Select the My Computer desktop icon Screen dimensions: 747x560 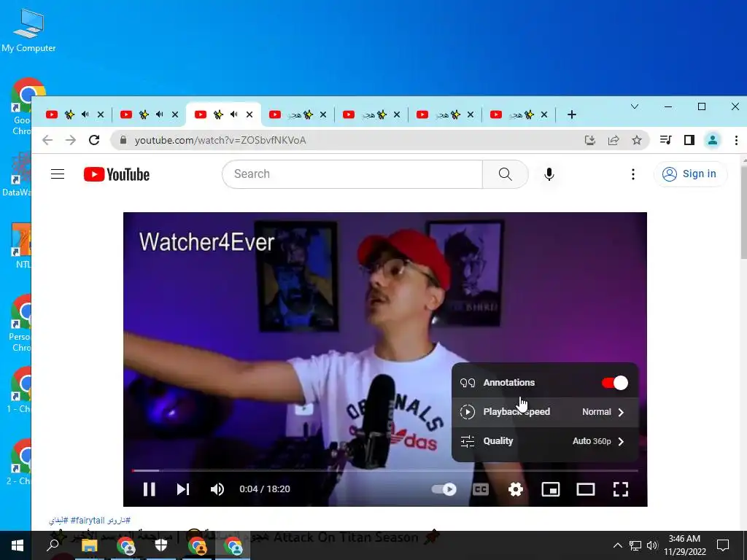pyautogui.click(x=28, y=31)
